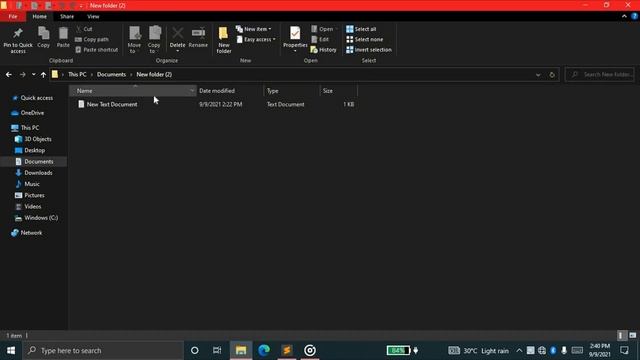Sort by the Size column
Image resolution: width=640 pixels, height=360 pixels.
339,91
